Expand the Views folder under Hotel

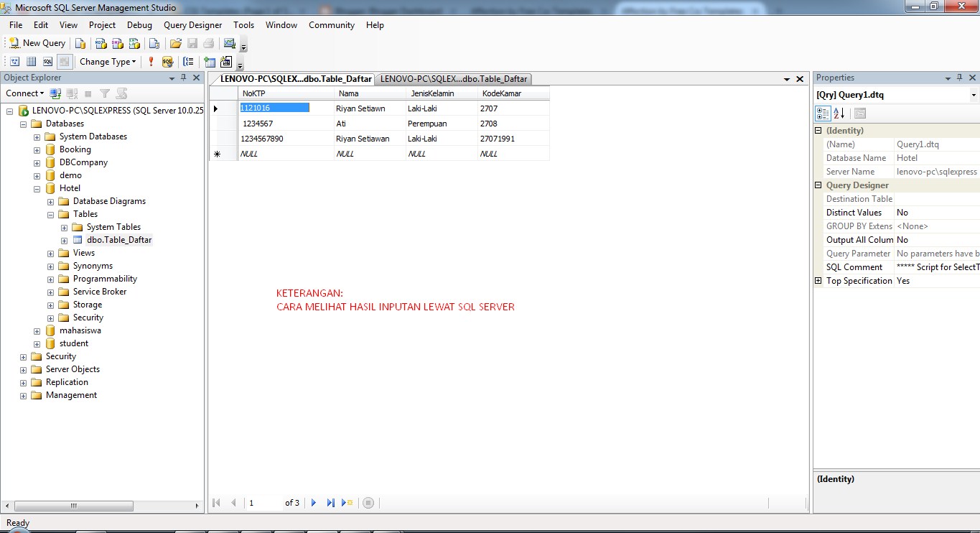tap(50, 253)
